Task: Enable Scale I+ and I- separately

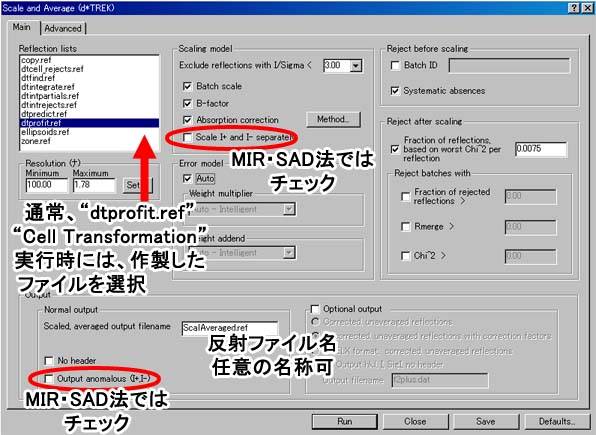Action: (x=187, y=137)
